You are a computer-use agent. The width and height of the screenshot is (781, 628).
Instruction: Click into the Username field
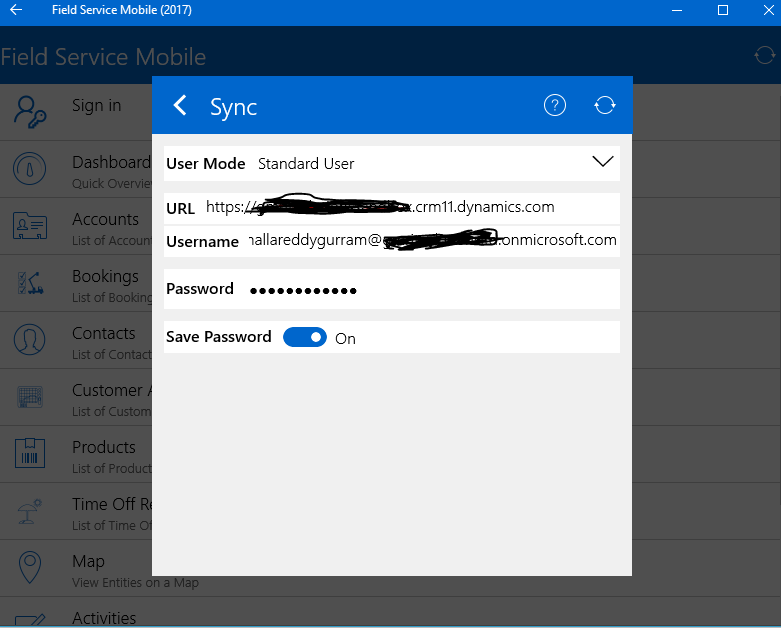click(391, 241)
